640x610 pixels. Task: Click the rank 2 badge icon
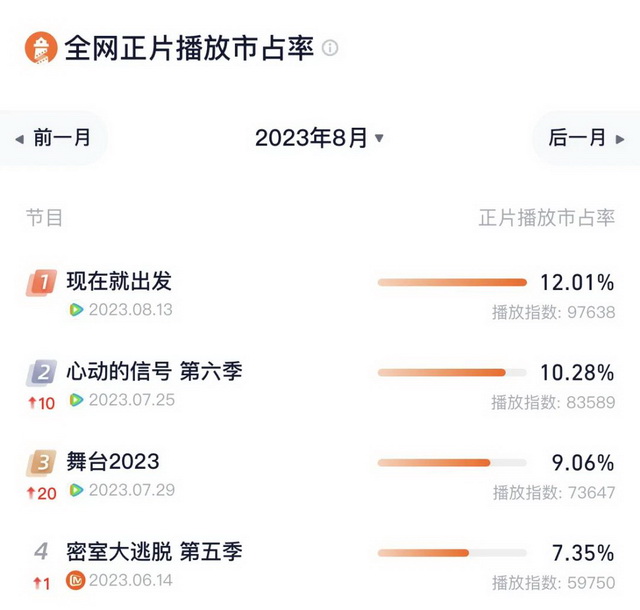41,373
